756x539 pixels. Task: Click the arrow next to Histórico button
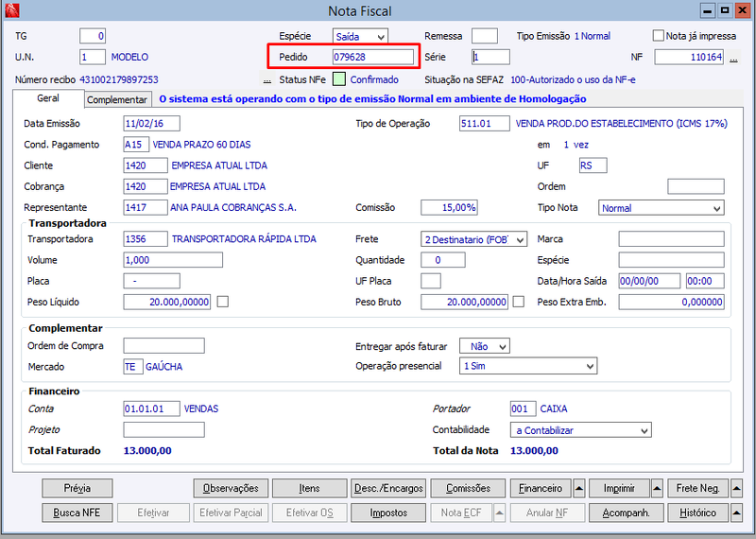pos(736,513)
